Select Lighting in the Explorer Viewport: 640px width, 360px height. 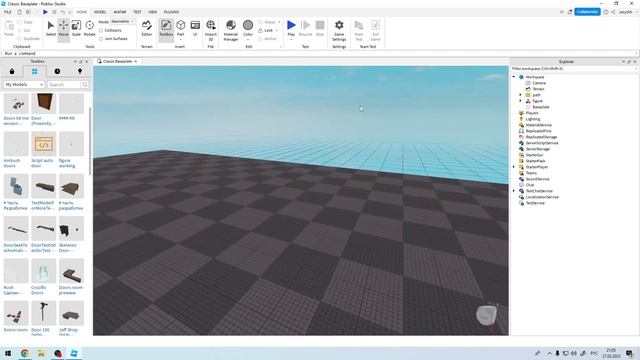coord(533,119)
